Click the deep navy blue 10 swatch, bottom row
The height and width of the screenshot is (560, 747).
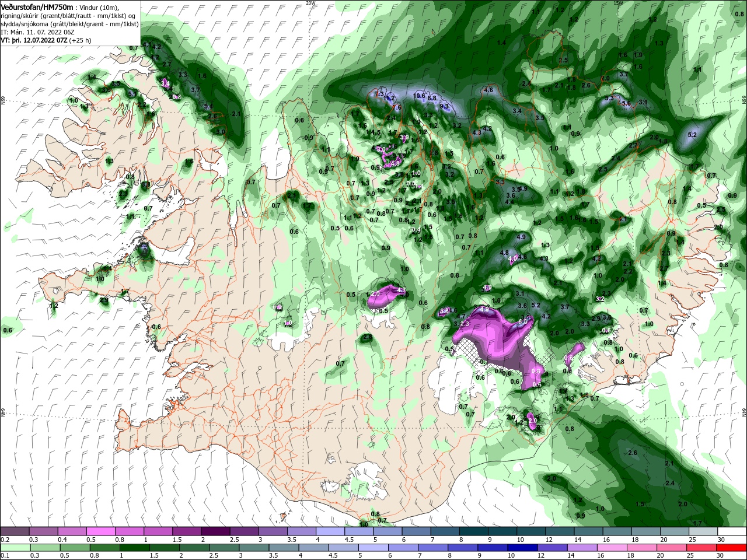[x=523, y=548]
